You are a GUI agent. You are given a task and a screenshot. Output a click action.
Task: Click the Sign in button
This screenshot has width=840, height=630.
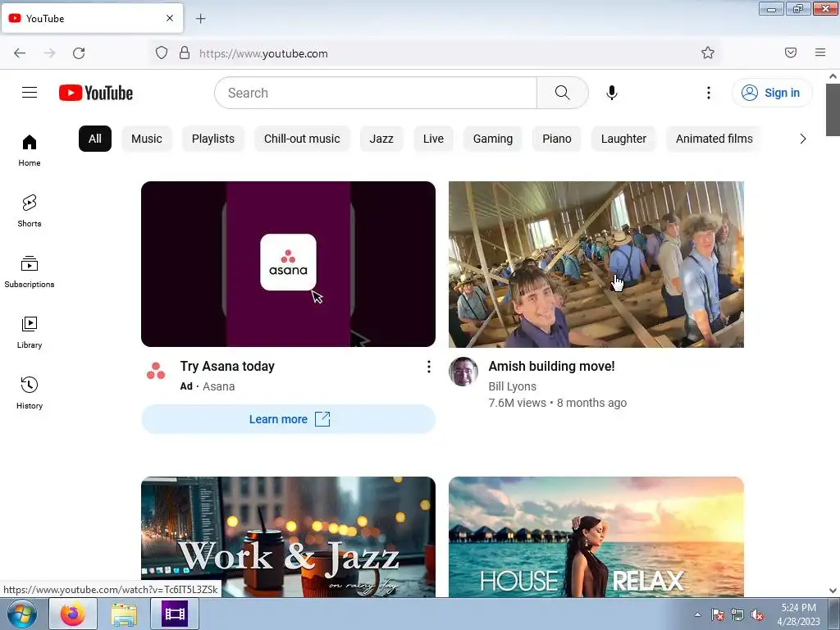click(772, 93)
